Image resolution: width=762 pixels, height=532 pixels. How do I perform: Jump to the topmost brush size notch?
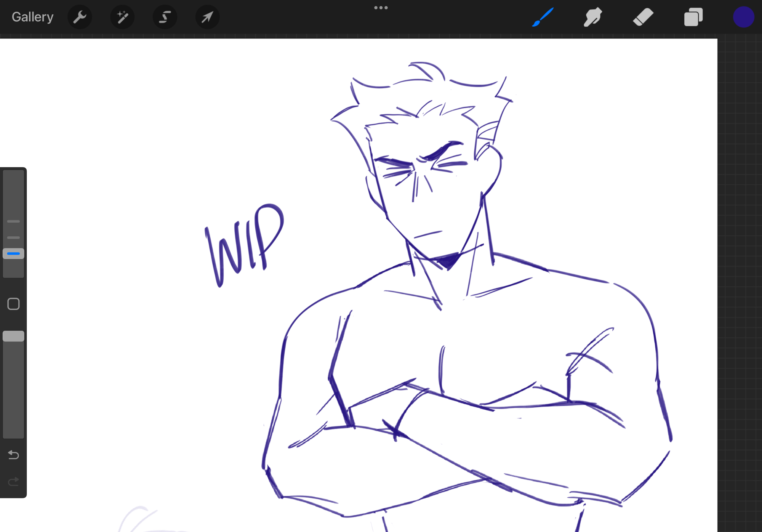(x=13, y=221)
